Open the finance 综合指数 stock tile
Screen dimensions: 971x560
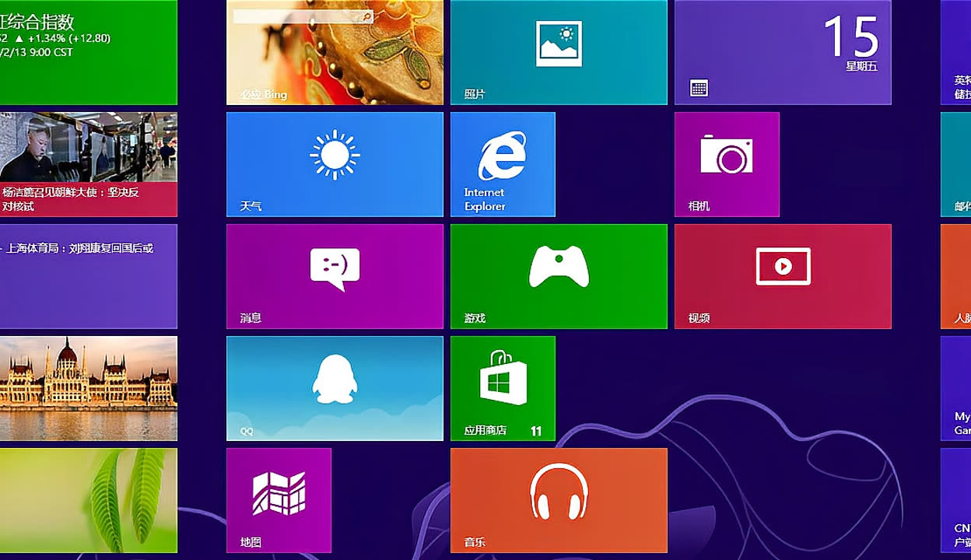point(89,52)
